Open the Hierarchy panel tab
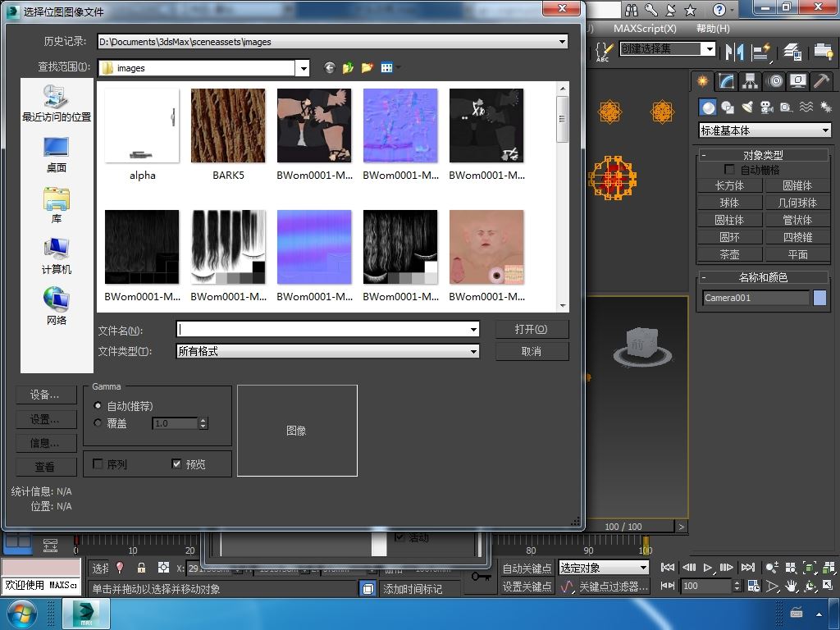Viewport: 840px width, 630px height. [x=750, y=81]
